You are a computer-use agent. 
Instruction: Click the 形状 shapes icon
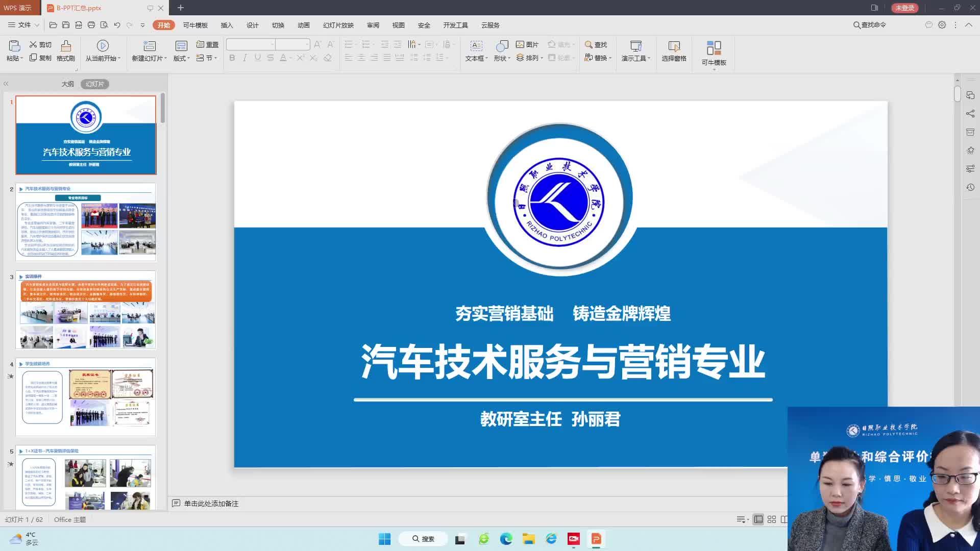502,46
